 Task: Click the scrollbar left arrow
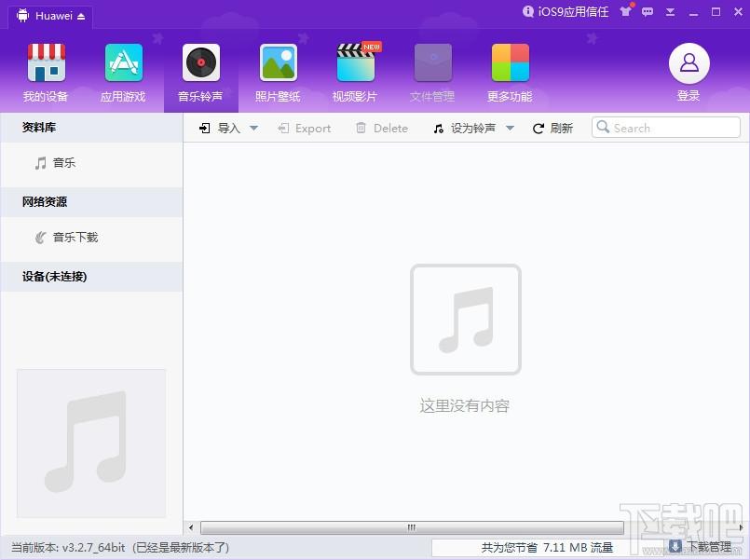(x=191, y=527)
